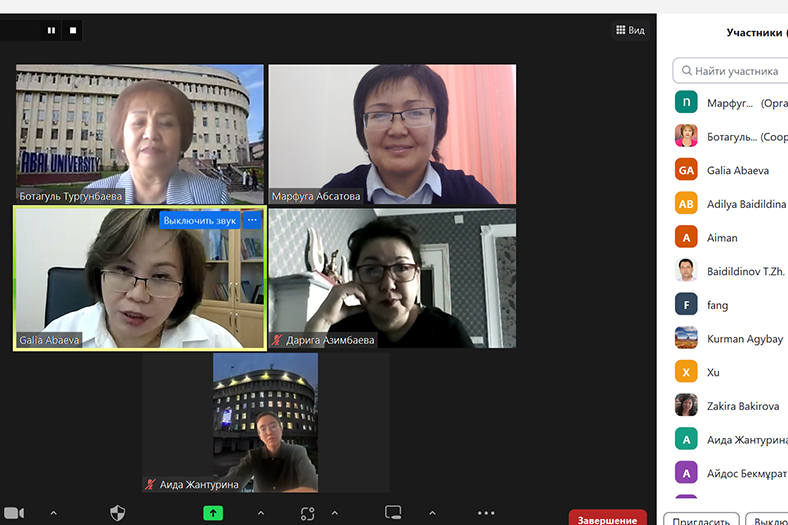Expand the video options arrow
This screenshot has width=788, height=525.
coord(54,513)
